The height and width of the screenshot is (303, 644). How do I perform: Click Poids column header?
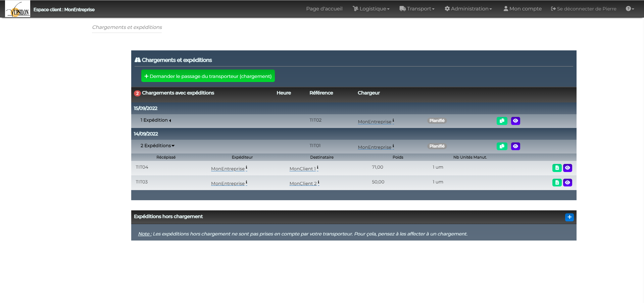click(x=398, y=157)
